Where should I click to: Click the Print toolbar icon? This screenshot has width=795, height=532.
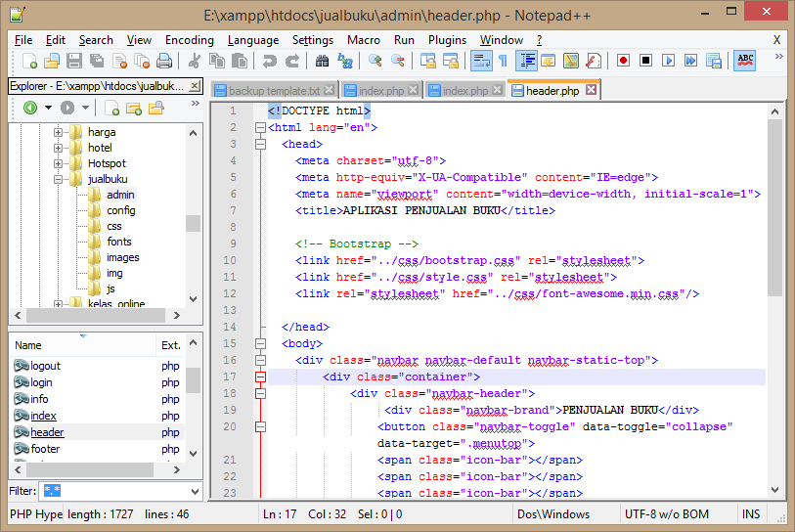[x=163, y=61]
